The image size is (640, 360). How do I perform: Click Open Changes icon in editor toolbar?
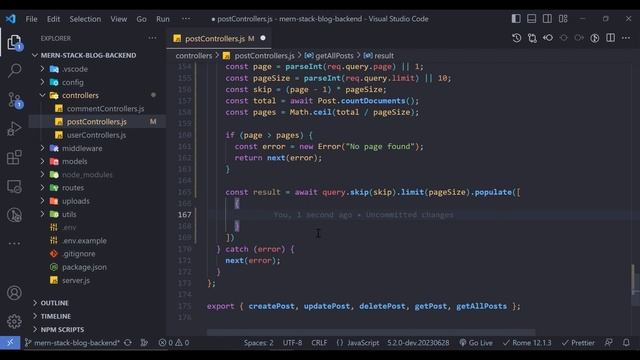coord(532,38)
